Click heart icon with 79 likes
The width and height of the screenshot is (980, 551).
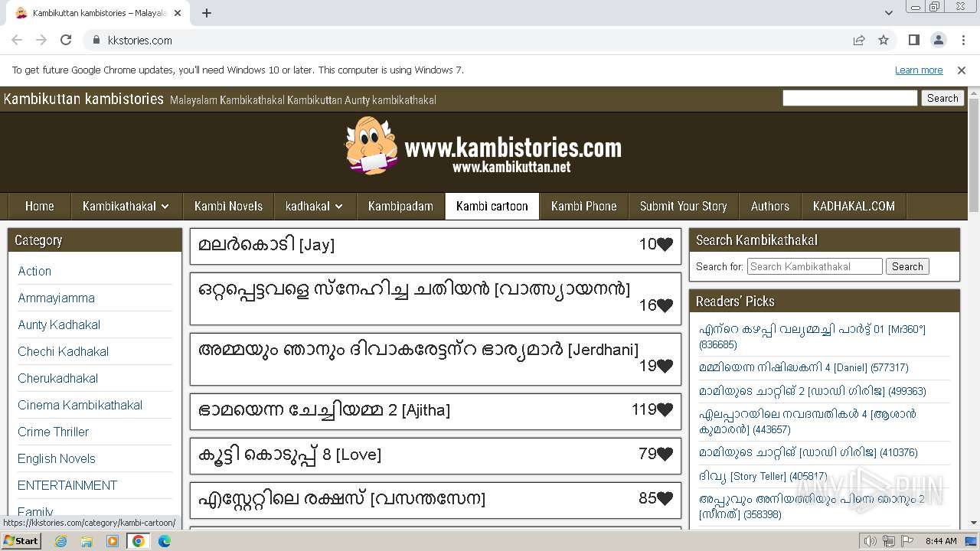665,455
